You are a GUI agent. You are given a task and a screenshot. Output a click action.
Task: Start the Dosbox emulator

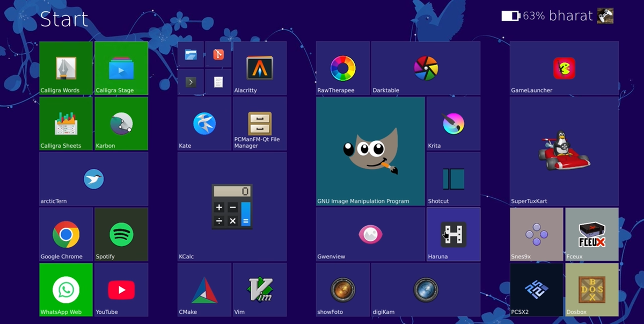(x=591, y=290)
